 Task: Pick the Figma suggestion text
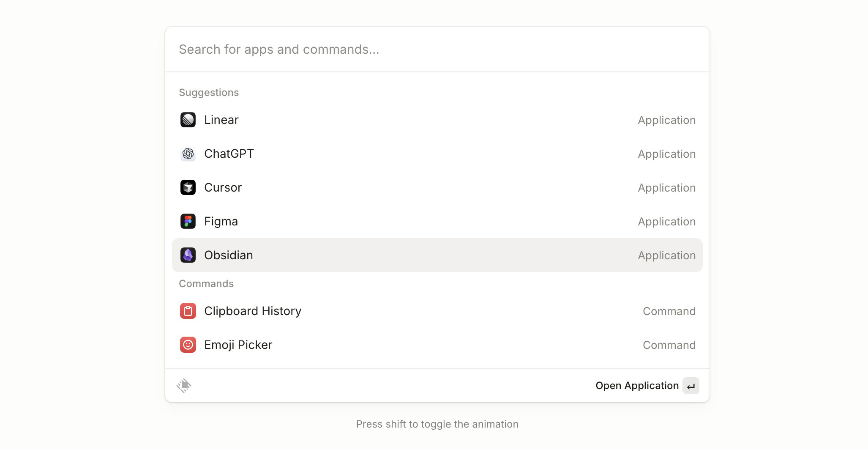[221, 222]
